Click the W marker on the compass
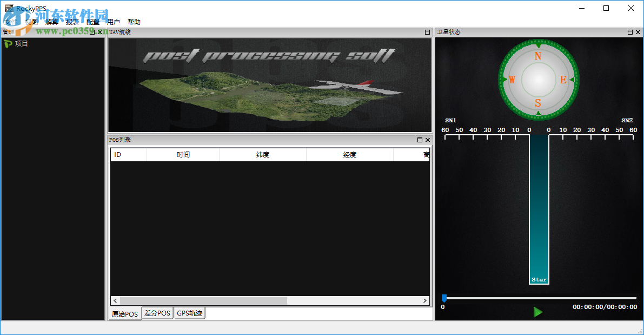The image size is (644, 335). [x=512, y=80]
